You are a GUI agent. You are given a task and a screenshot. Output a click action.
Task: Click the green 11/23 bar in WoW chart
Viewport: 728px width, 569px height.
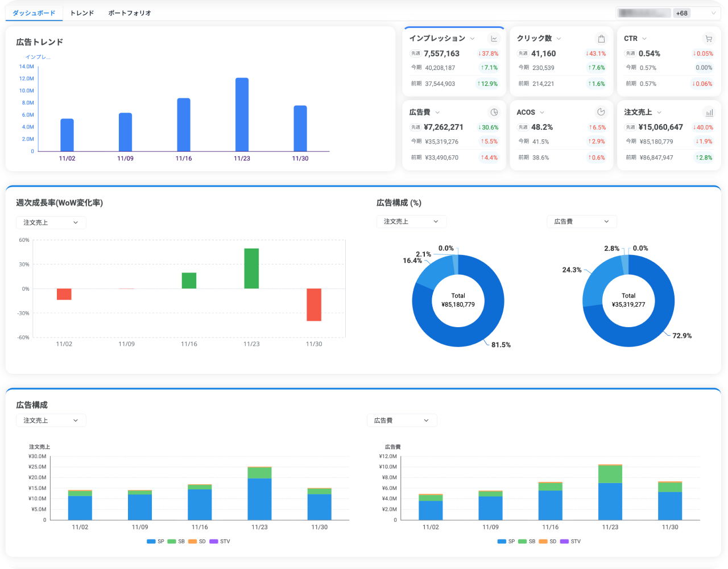[251, 269]
